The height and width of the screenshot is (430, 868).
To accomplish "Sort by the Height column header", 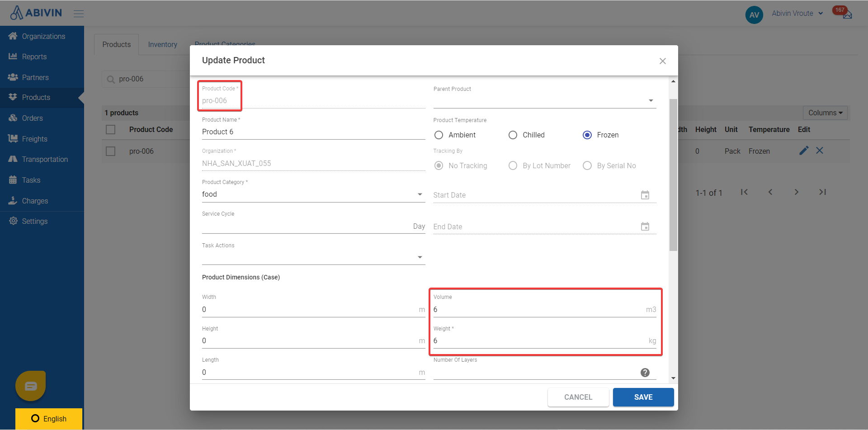I will pyautogui.click(x=706, y=129).
